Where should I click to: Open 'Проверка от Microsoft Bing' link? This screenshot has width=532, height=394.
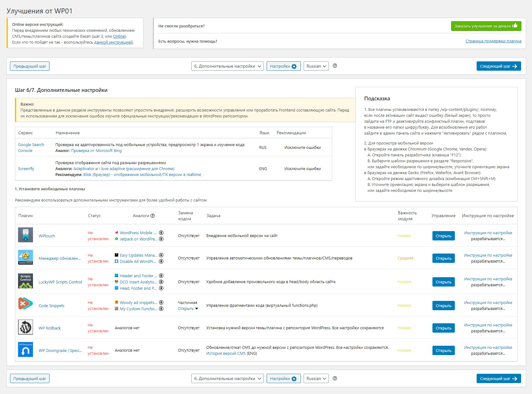[96, 150]
